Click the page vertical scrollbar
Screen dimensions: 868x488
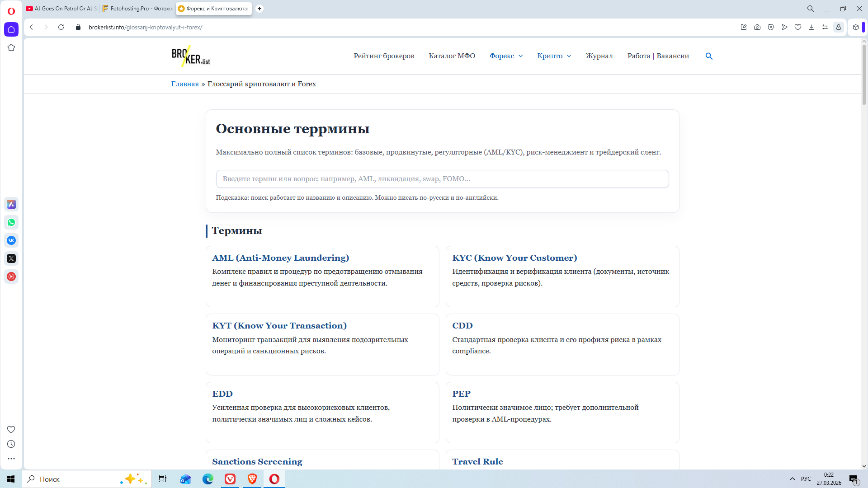tap(863, 75)
